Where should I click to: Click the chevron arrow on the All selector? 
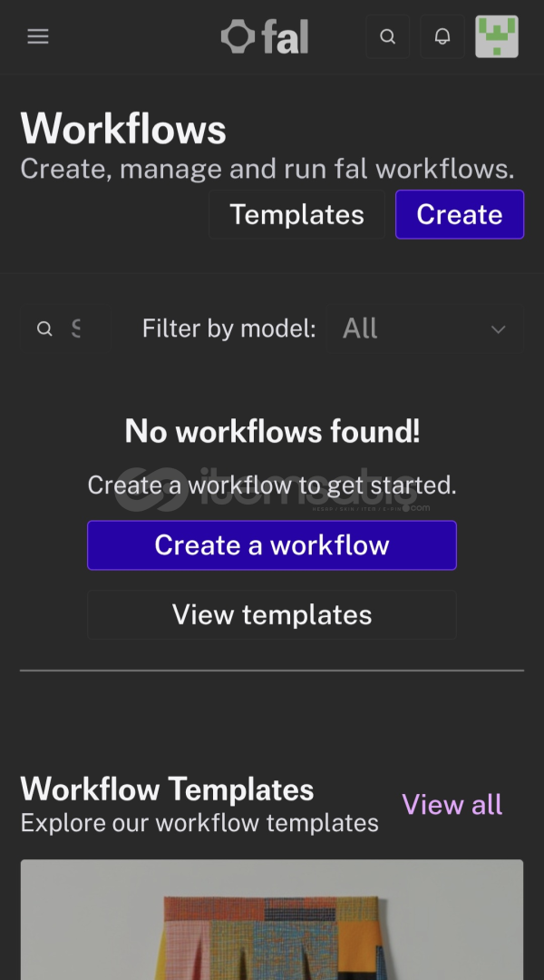click(x=498, y=328)
